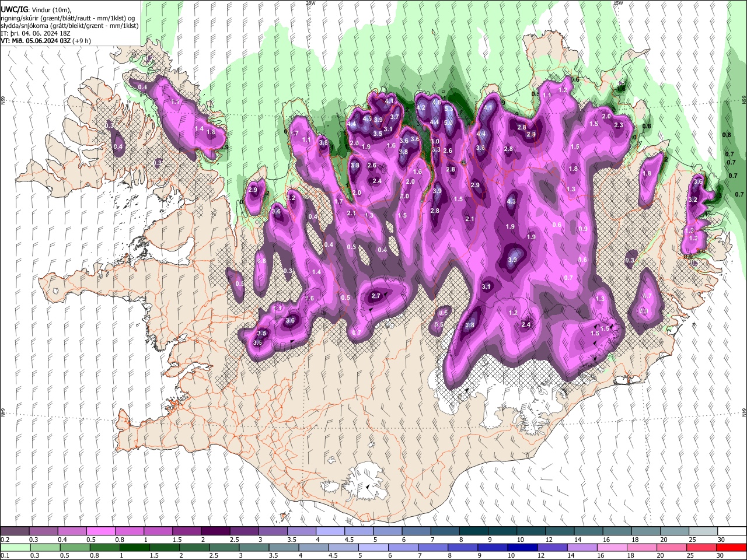Click the 20W longitude label
This screenshot has width=747, height=560.
[x=310, y=3]
